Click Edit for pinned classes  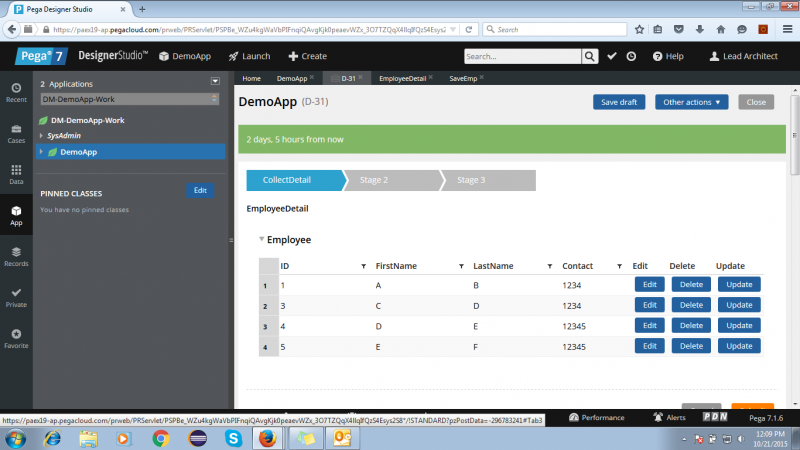tap(200, 190)
